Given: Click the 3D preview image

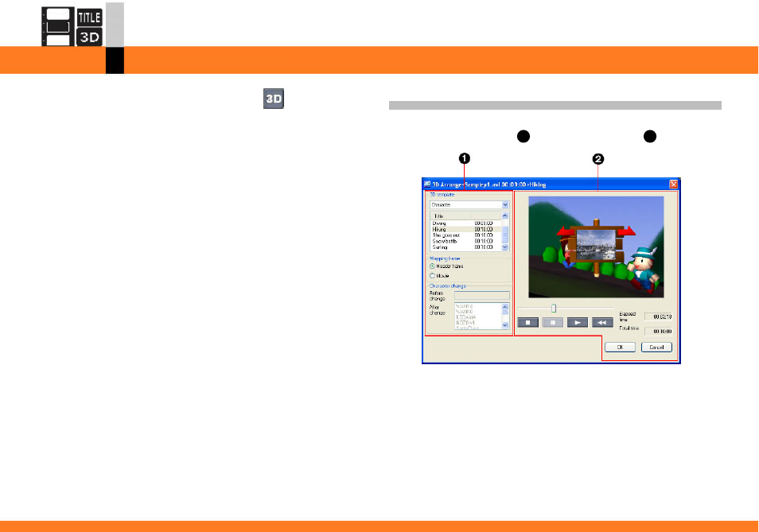Looking at the screenshot, I should [x=596, y=247].
